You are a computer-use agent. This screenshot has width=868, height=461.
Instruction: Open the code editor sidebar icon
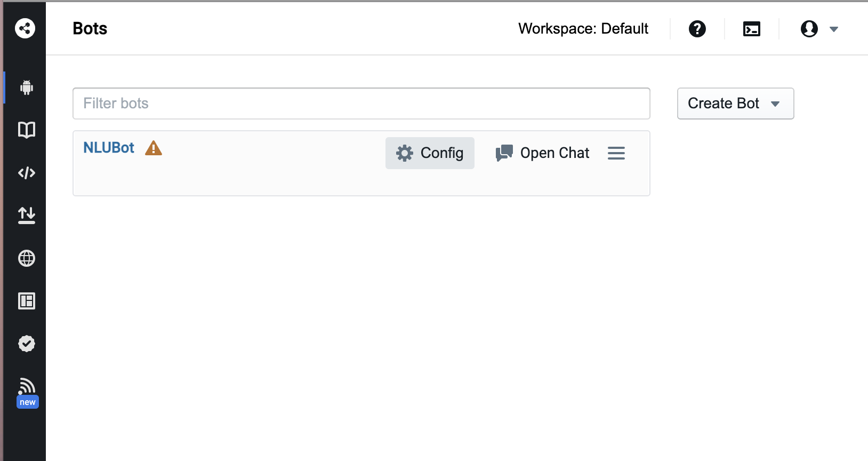pyautogui.click(x=26, y=173)
